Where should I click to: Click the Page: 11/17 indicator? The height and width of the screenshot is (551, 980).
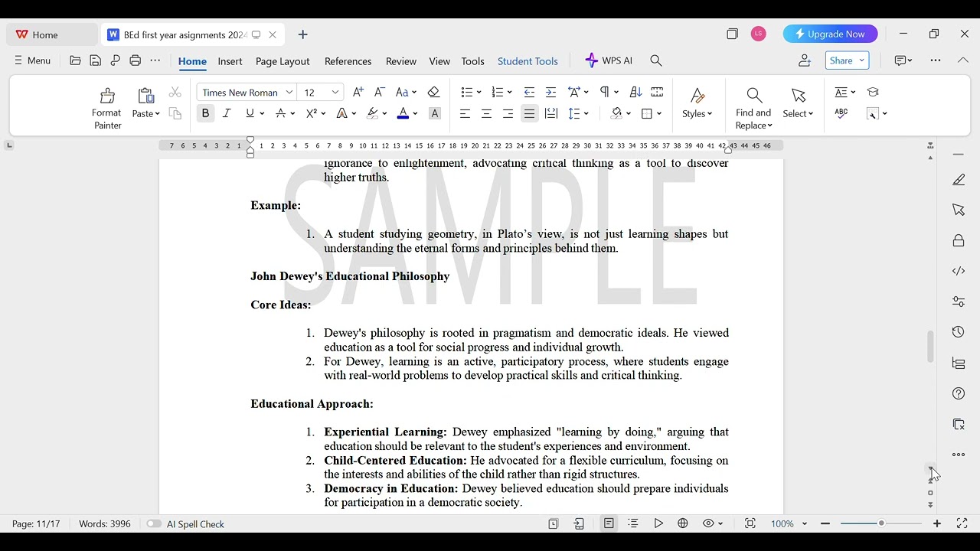[36, 524]
